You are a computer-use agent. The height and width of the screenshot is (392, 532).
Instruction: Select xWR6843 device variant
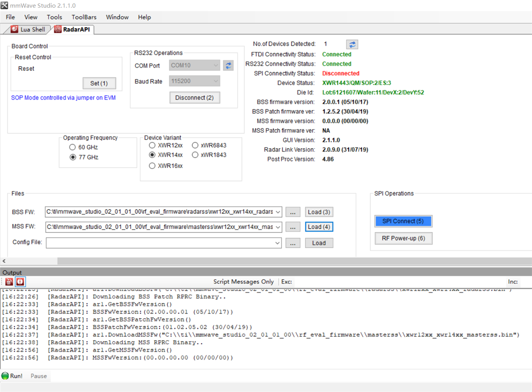195,146
